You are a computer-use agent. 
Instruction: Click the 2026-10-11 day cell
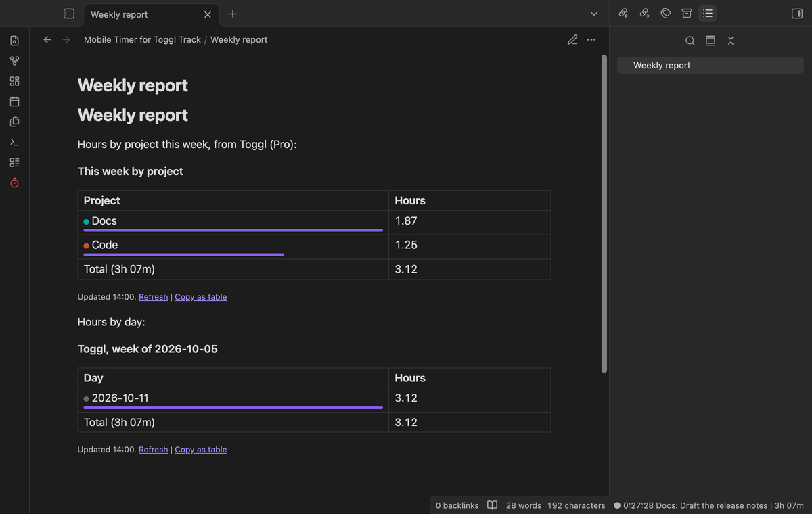(233, 400)
